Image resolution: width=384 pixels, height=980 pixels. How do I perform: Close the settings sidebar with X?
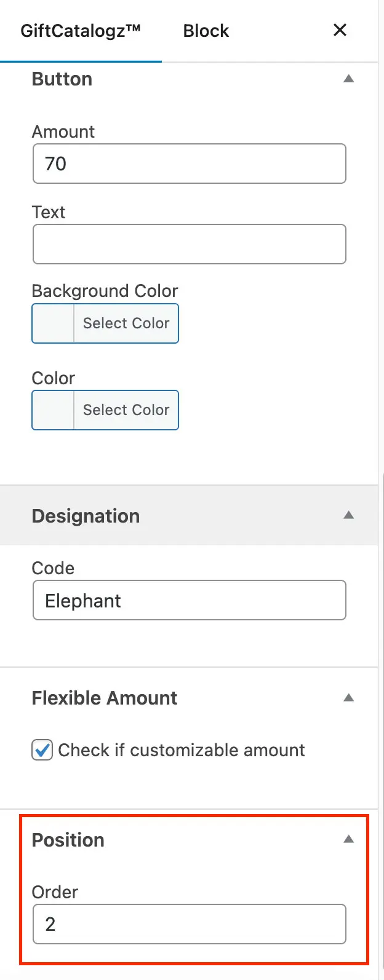click(x=340, y=30)
